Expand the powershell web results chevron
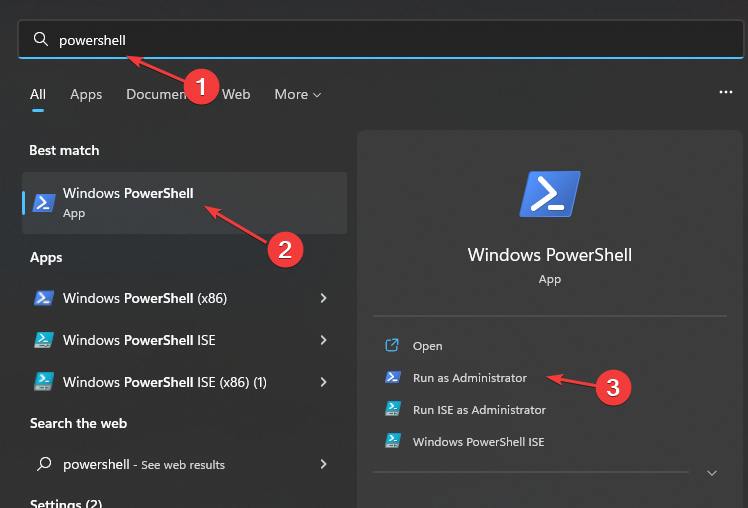748x508 pixels. click(323, 464)
